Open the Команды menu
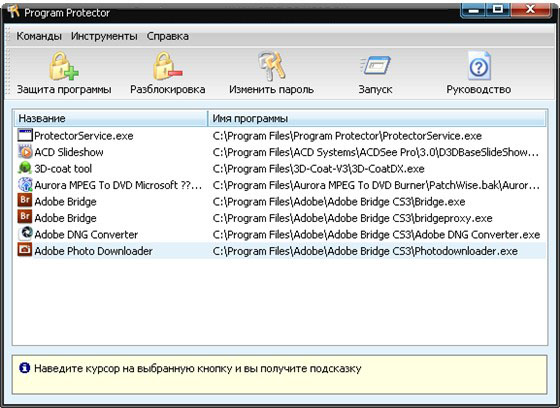Viewport: 560px width, 408px height. (x=39, y=36)
